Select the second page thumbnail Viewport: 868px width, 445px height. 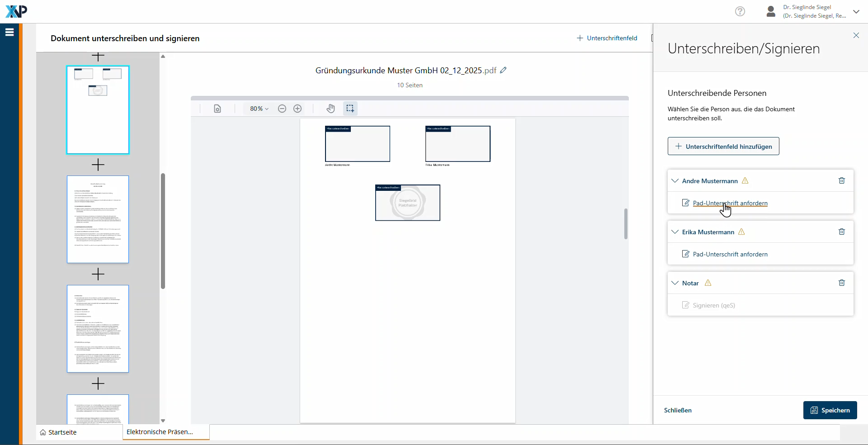pyautogui.click(x=98, y=219)
